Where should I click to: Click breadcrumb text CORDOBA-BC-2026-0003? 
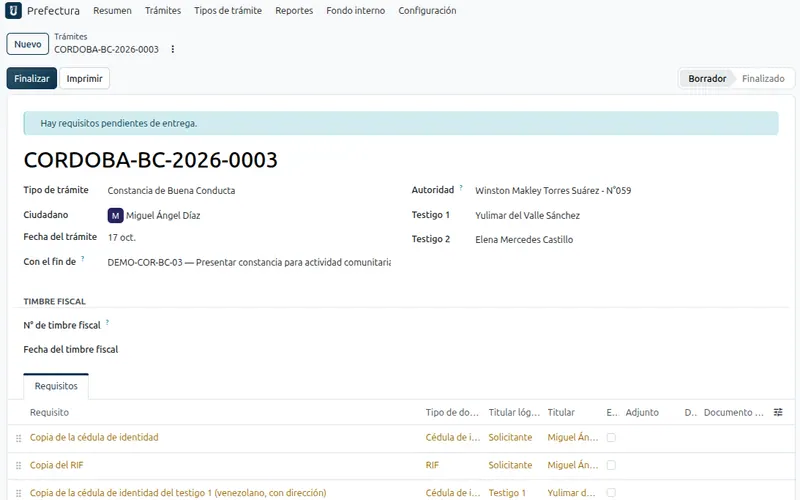[106, 49]
